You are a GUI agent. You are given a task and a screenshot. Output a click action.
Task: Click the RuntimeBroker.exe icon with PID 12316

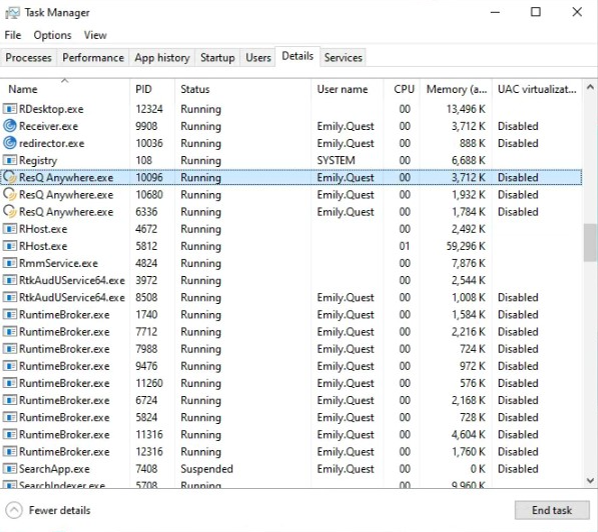point(10,452)
